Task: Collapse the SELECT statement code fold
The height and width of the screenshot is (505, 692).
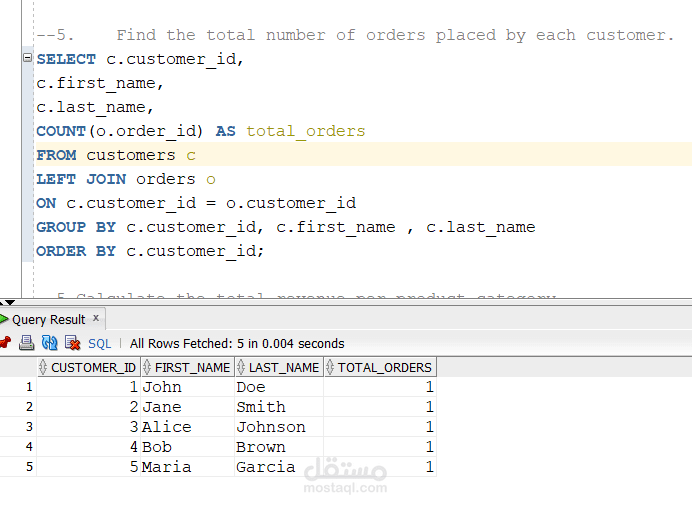Action: [27, 59]
